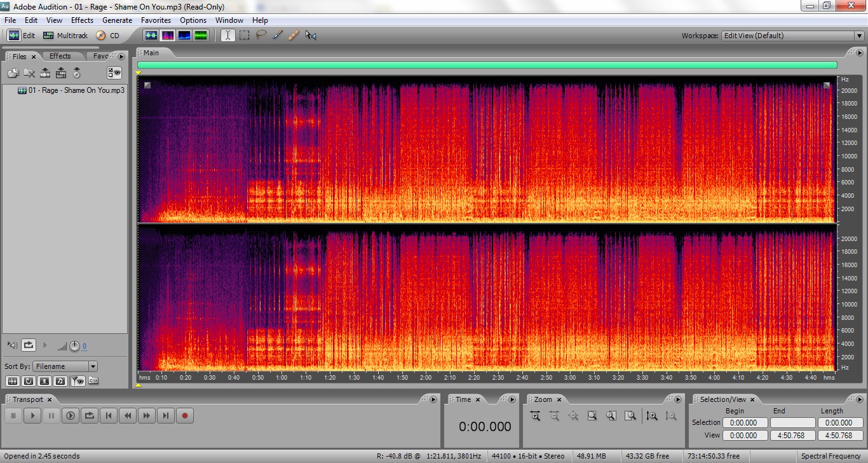The image size is (868, 463).
Task: Click the CD view button
Action: click(108, 36)
